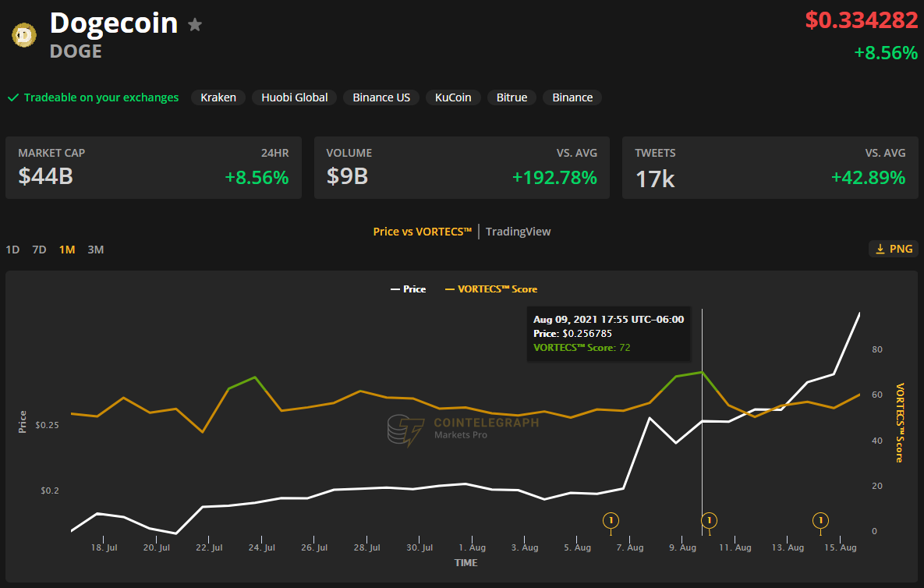Click the download PNG button

894,249
